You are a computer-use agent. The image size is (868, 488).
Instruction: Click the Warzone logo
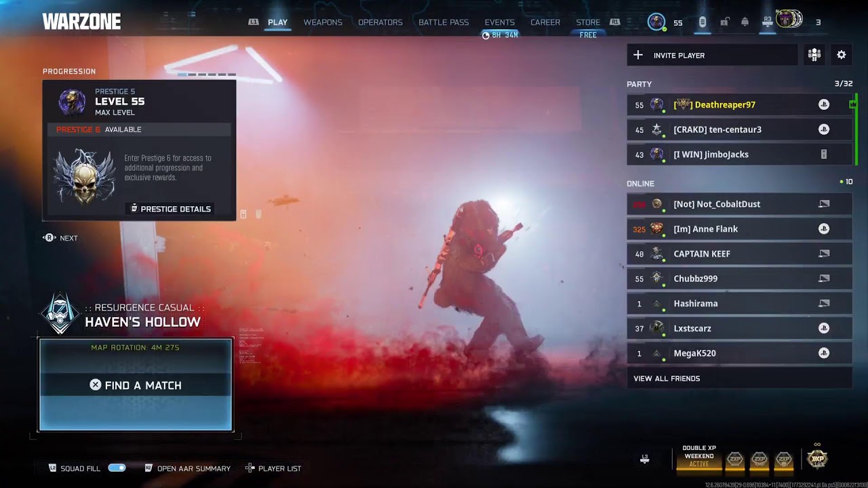(81, 22)
